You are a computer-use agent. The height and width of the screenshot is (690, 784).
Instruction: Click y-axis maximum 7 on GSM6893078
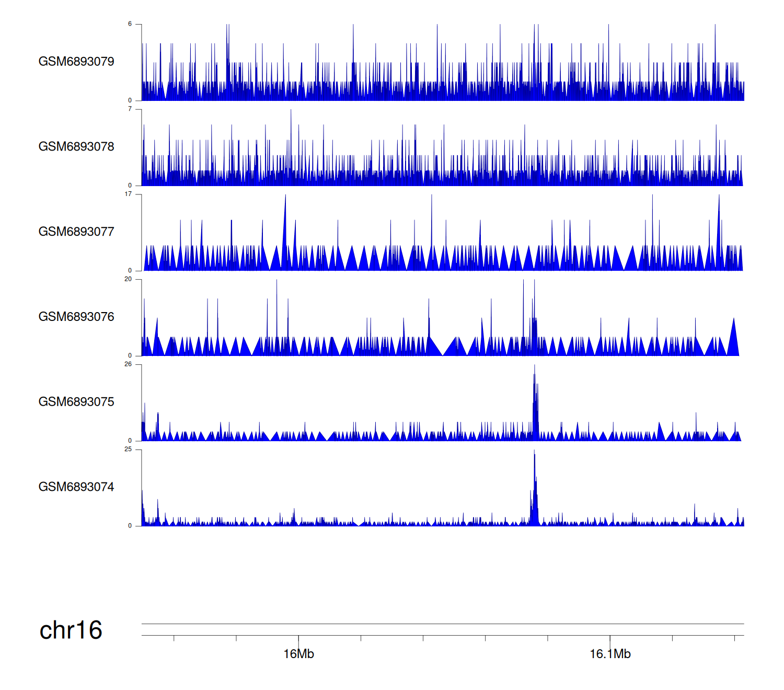coord(130,109)
